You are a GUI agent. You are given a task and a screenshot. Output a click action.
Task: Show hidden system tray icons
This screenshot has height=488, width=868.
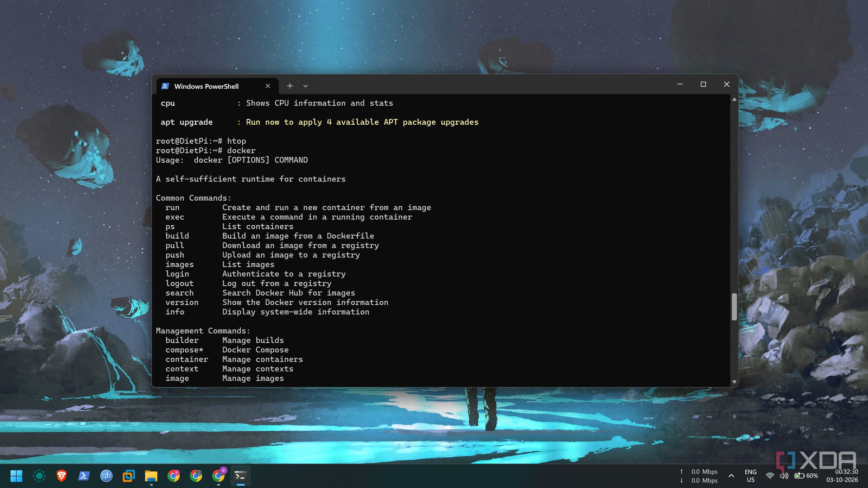point(731,476)
